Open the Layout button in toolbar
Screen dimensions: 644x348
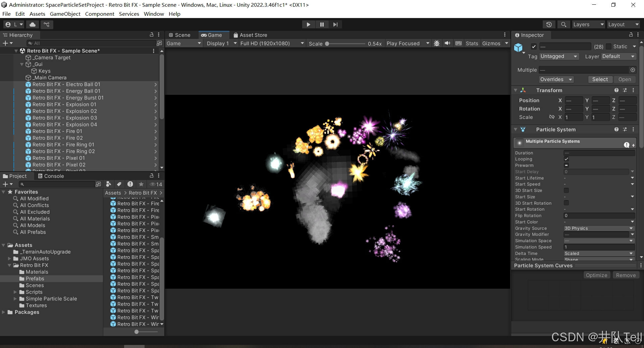click(x=623, y=24)
